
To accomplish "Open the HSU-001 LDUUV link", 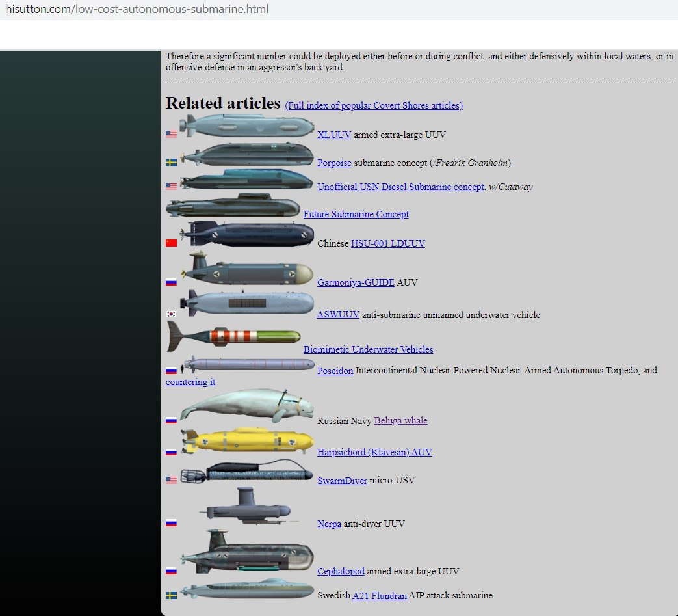I will 388,243.
